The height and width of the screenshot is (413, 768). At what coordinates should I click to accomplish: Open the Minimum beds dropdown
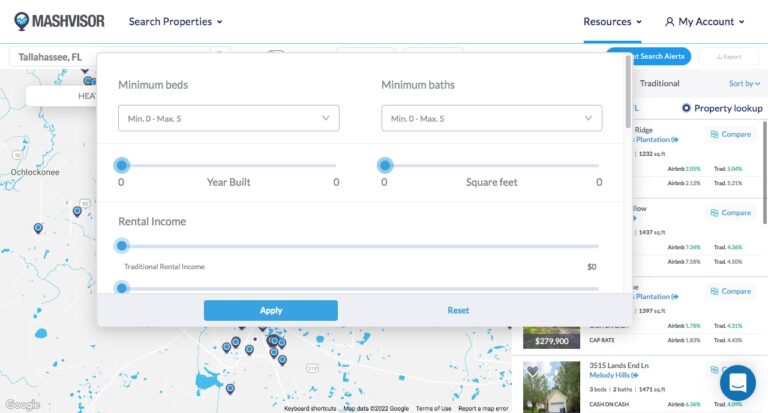[228, 118]
